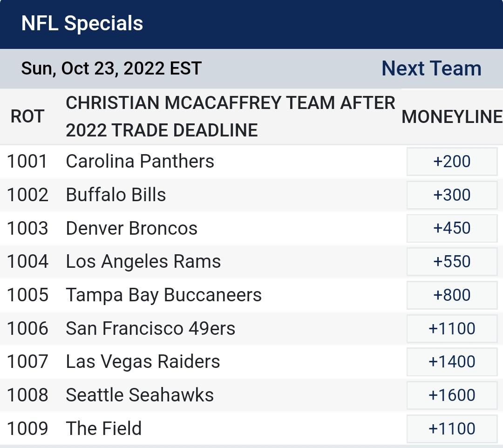Viewport: 503px width, 448px height.
Task: Open the Next Team market
Action: (x=431, y=68)
